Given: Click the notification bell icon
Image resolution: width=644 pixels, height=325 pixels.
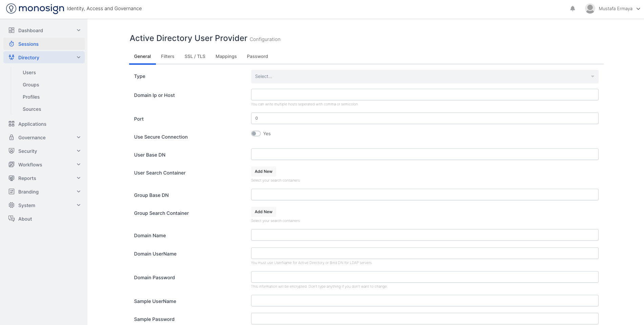Looking at the screenshot, I should (572, 8).
